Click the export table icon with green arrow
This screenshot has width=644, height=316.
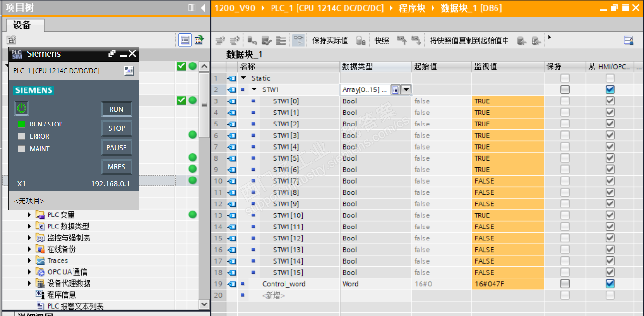[x=199, y=40]
